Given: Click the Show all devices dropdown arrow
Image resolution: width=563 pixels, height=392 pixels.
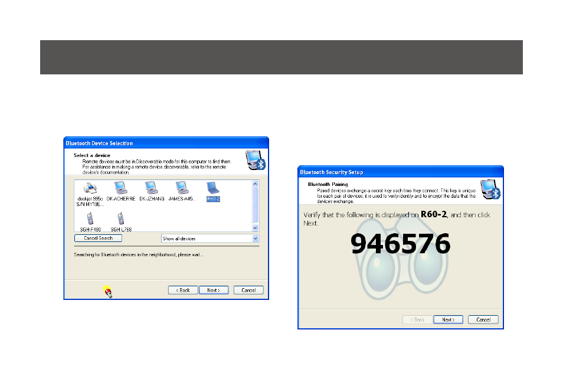Looking at the screenshot, I should click(x=256, y=239).
